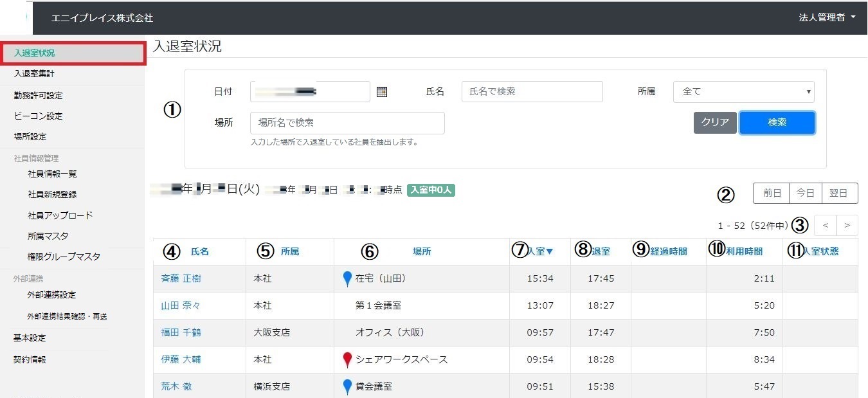Click the blue 検索 button

pos(777,123)
